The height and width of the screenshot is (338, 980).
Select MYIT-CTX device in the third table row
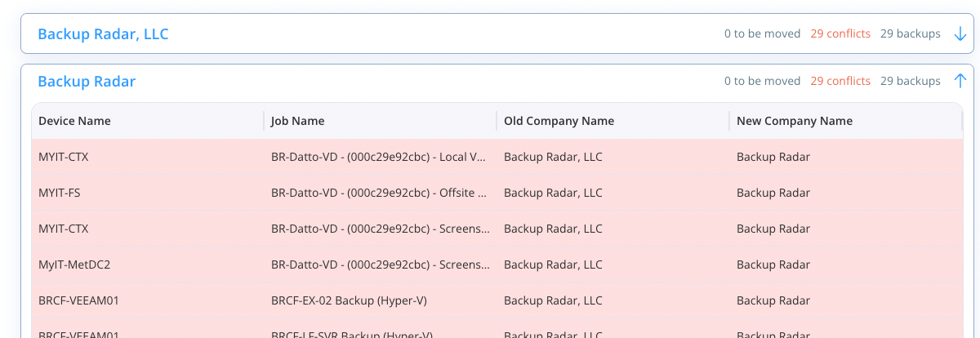[63, 229]
